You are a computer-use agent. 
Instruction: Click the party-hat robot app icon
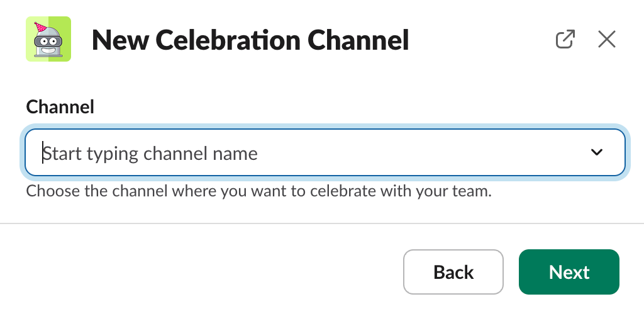pyautogui.click(x=48, y=39)
